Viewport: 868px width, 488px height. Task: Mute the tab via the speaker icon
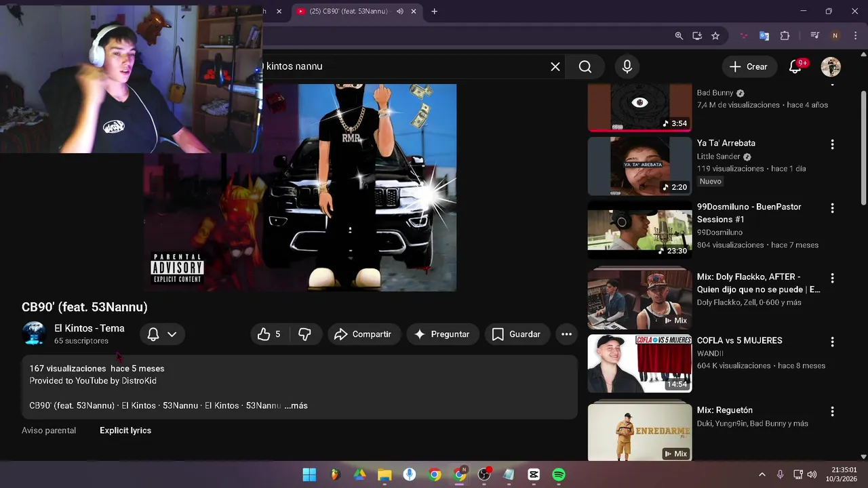click(399, 11)
